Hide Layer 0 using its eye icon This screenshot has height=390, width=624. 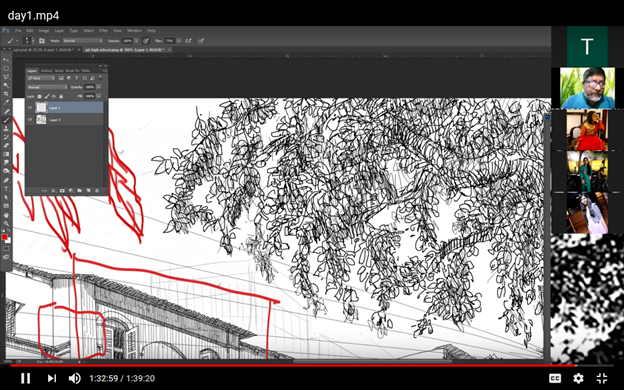tap(30, 119)
